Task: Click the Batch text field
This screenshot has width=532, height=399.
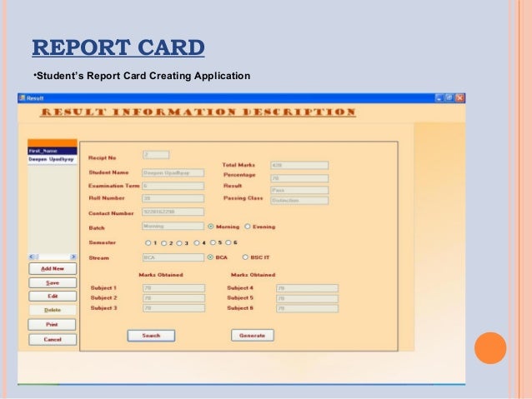Action: (173, 226)
